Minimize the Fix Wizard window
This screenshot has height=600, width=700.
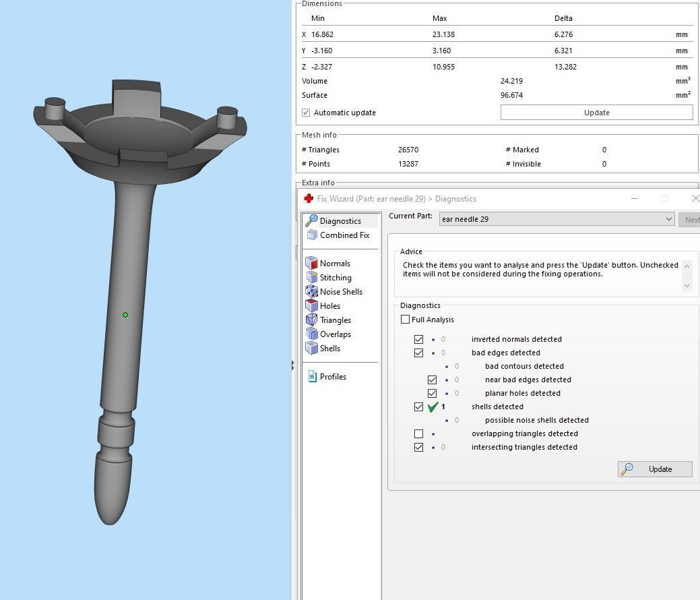click(x=635, y=198)
